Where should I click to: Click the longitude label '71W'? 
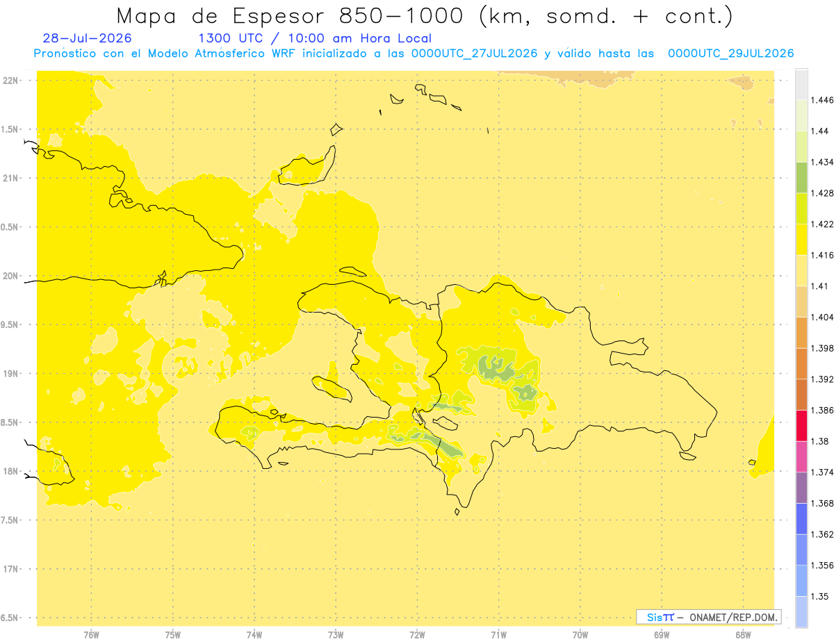498,635
